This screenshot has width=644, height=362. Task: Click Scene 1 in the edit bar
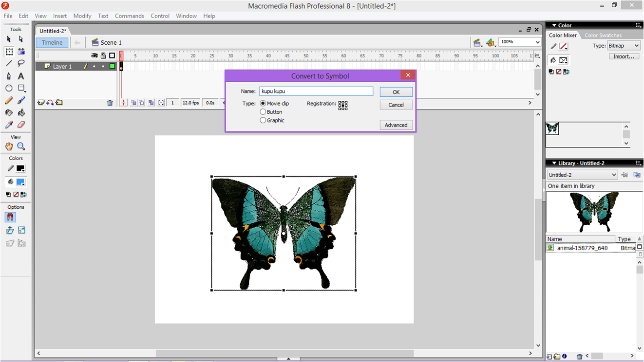107,42
